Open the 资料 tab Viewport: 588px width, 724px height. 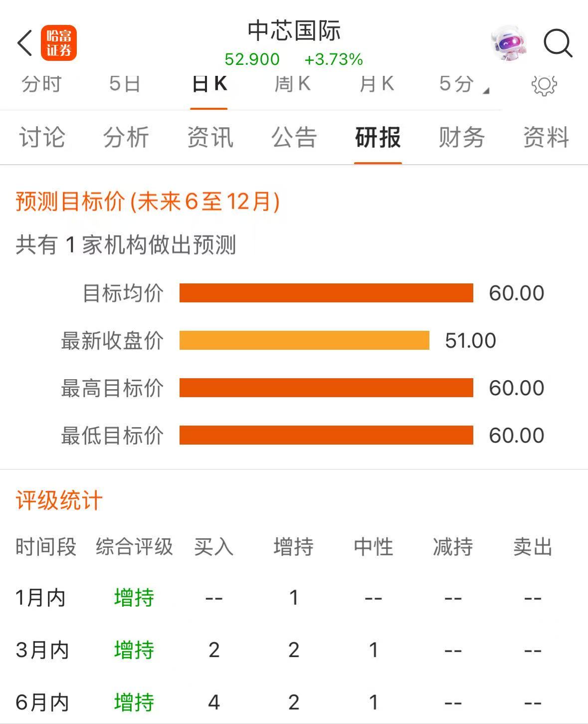coord(546,137)
